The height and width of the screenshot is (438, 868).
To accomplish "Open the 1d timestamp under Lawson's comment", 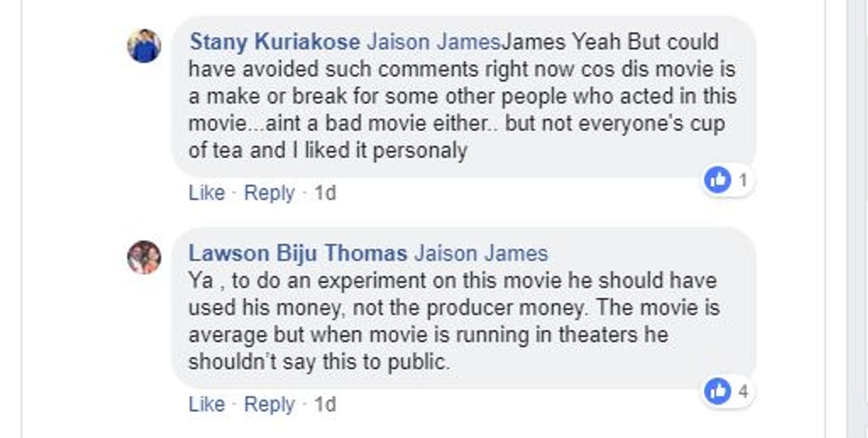I will coord(325,405).
